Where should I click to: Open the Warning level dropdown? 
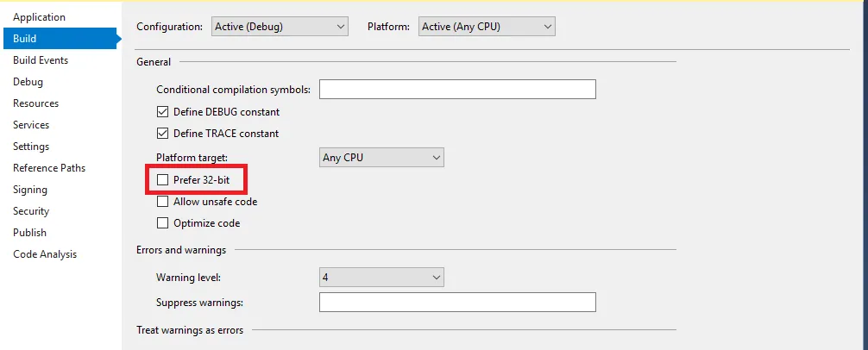381,278
